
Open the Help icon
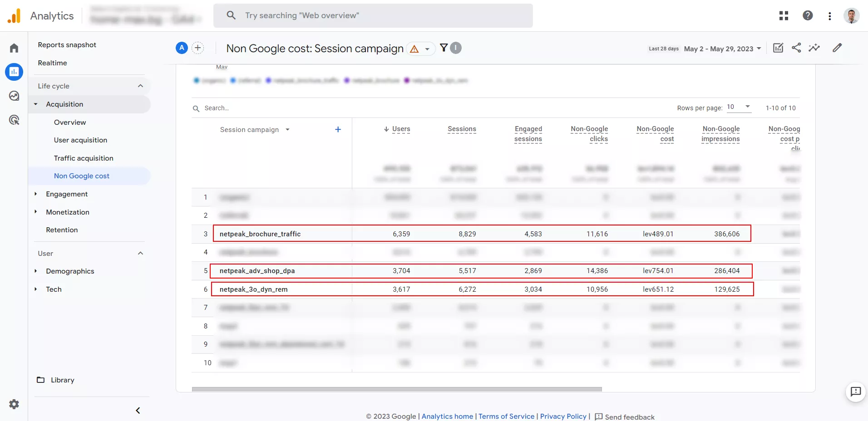(808, 16)
